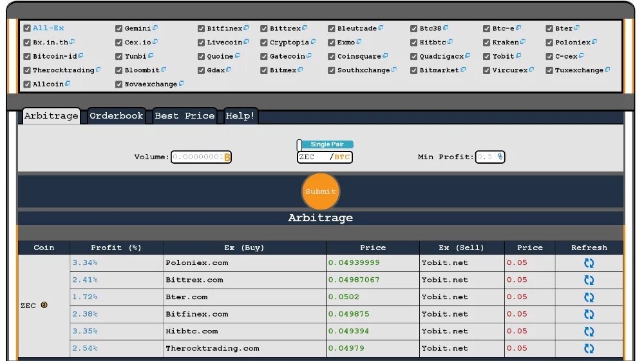Open C-cex external link icon
The image size is (644, 361).
pyautogui.click(x=581, y=56)
